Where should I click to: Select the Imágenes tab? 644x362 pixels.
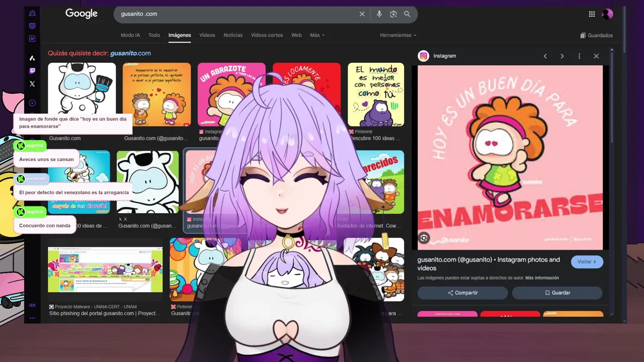click(x=180, y=35)
